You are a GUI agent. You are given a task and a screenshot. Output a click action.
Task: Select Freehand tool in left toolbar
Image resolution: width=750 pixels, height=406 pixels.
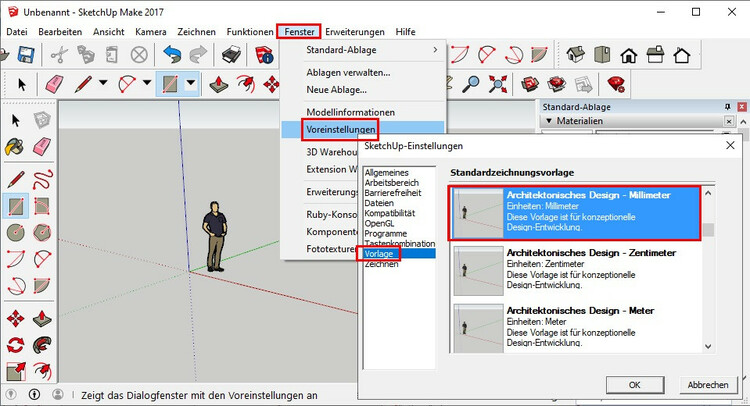(x=42, y=180)
